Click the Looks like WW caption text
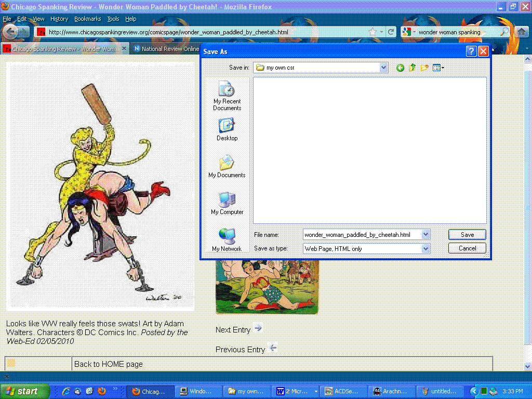The image size is (532, 399). point(97,332)
